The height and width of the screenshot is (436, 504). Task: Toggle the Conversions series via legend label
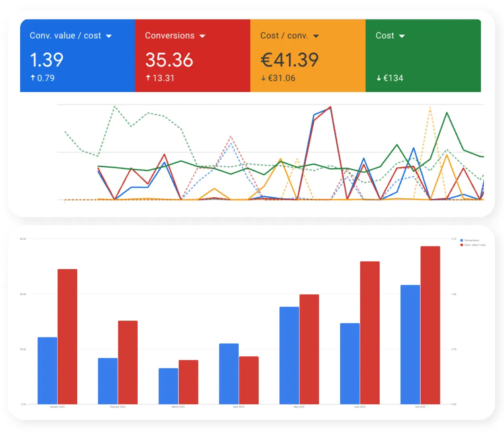(x=471, y=241)
